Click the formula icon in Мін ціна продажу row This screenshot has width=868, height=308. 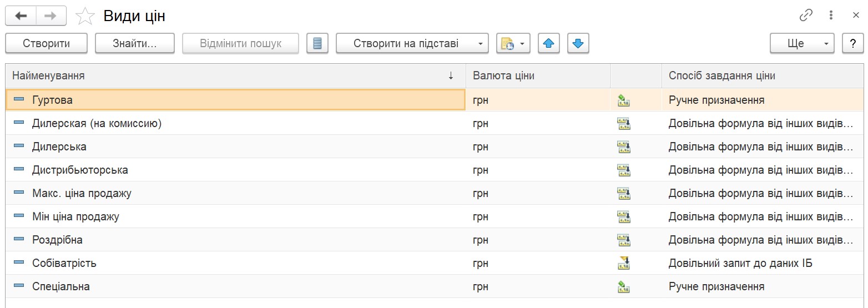coord(624,217)
